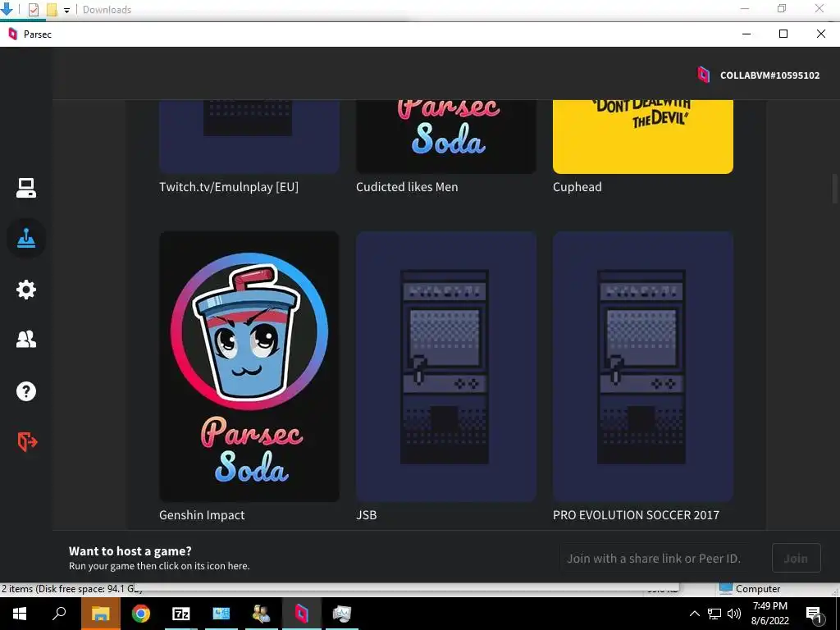Click the Twitch.tv/Emulnplay [EU] label

tap(229, 187)
